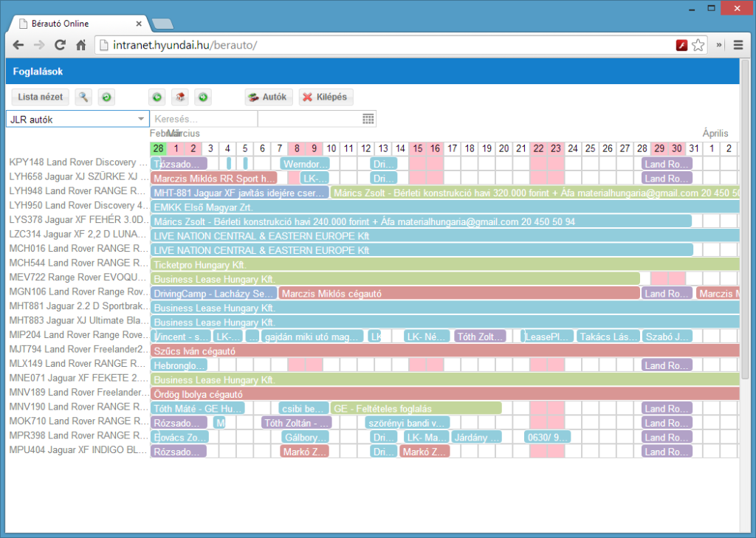Select day 12 in the March header
Screen dimensions: 756x538
(366, 148)
